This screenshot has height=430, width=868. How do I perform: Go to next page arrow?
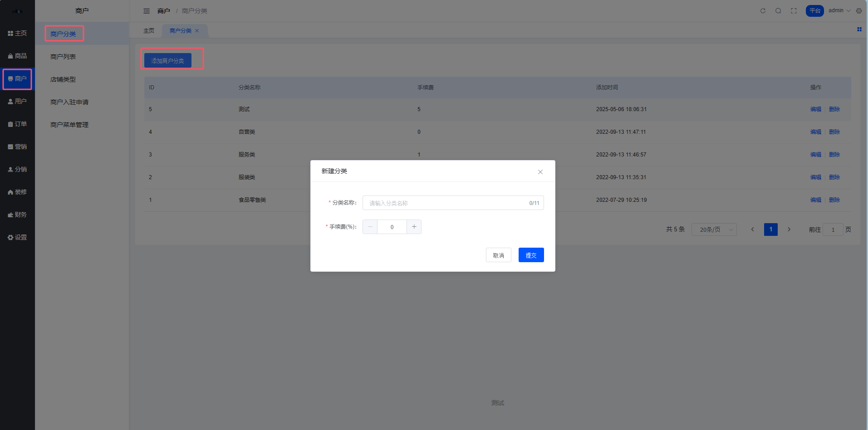[x=789, y=230]
